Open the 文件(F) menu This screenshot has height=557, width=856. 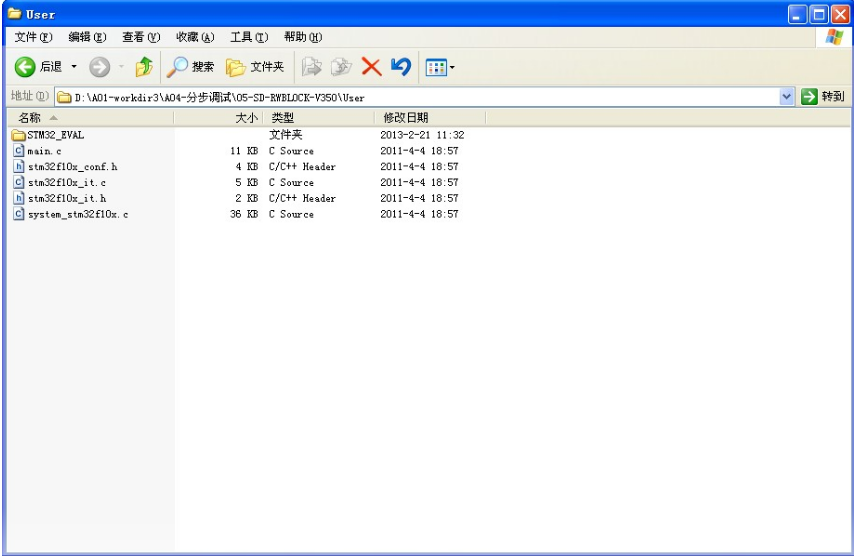tap(33, 37)
